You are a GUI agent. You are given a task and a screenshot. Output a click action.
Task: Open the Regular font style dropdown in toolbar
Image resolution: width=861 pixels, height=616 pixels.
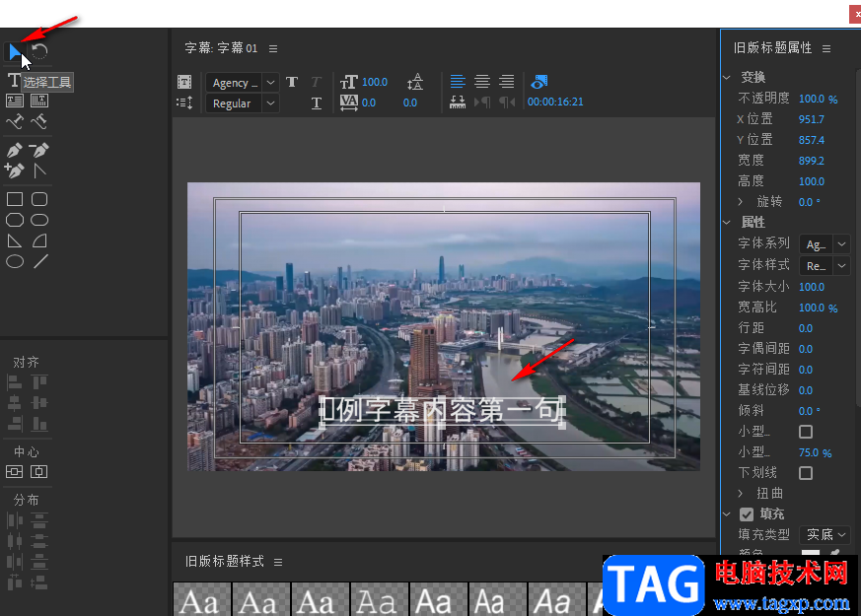coord(270,103)
